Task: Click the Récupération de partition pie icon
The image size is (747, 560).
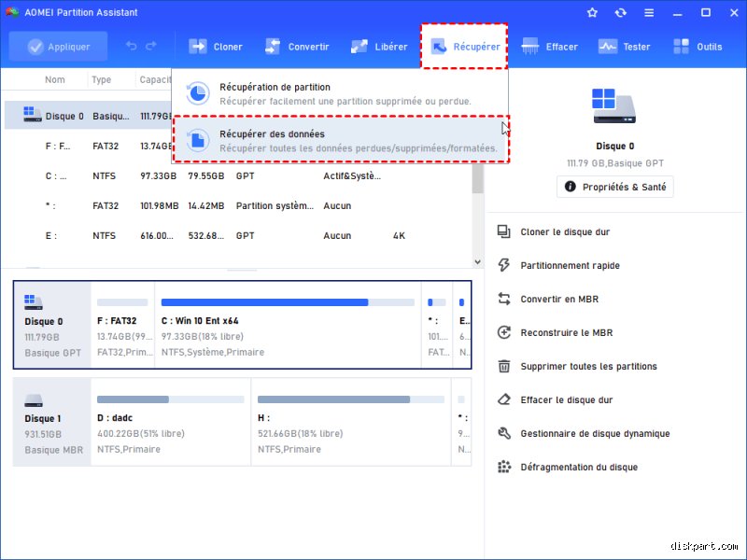Action: pos(197,93)
